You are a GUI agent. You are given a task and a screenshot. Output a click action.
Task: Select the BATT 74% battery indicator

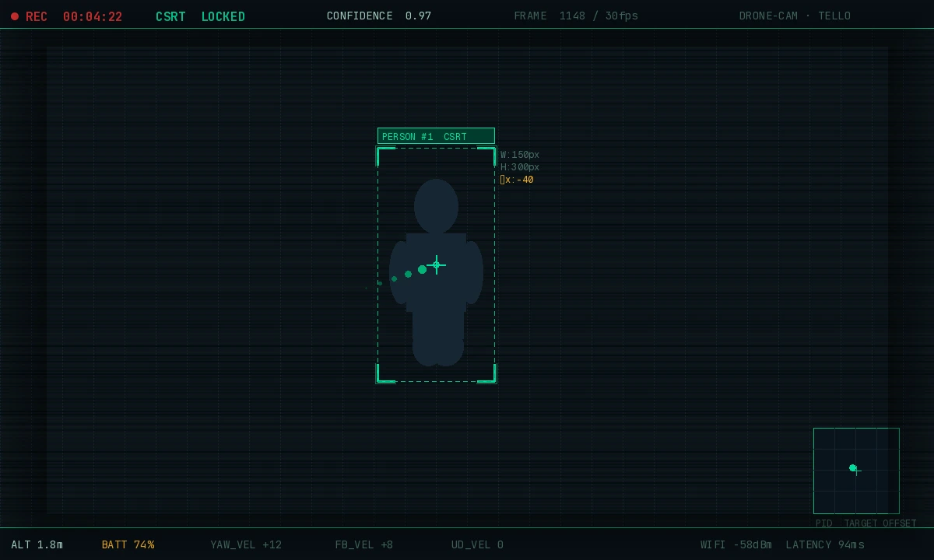pos(128,544)
